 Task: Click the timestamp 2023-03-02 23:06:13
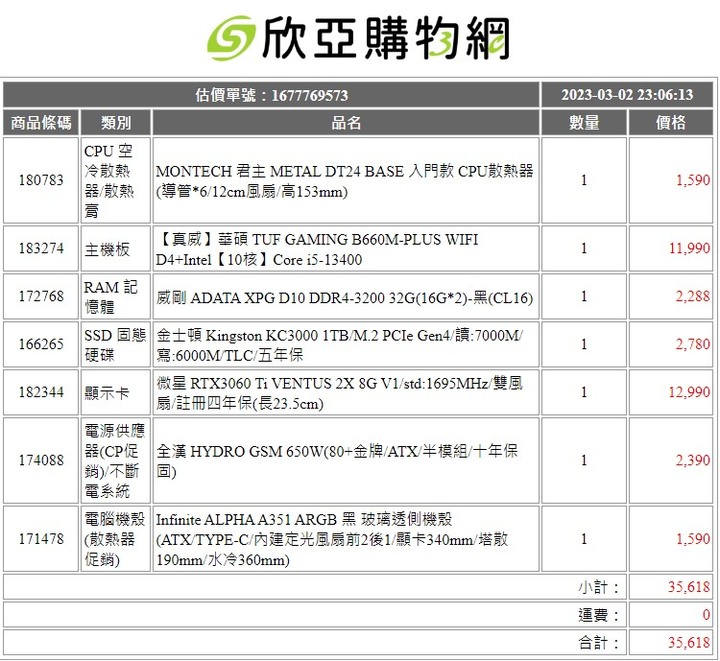[627, 95]
